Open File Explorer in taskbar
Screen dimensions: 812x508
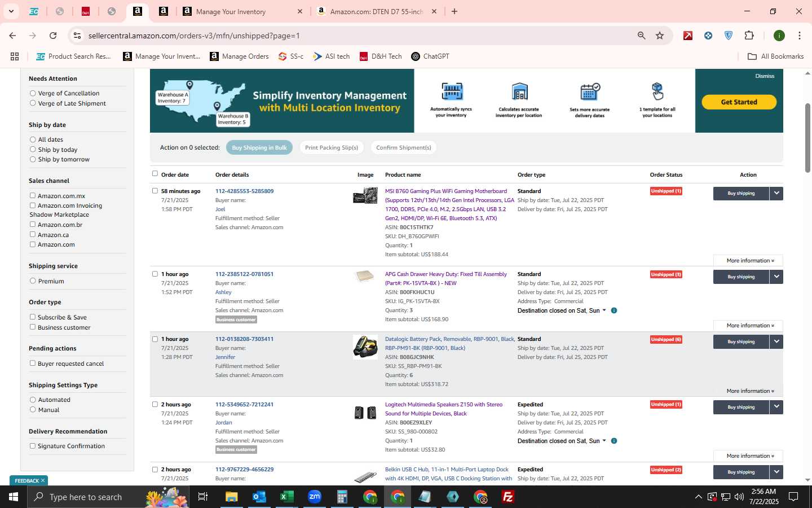point(232,497)
